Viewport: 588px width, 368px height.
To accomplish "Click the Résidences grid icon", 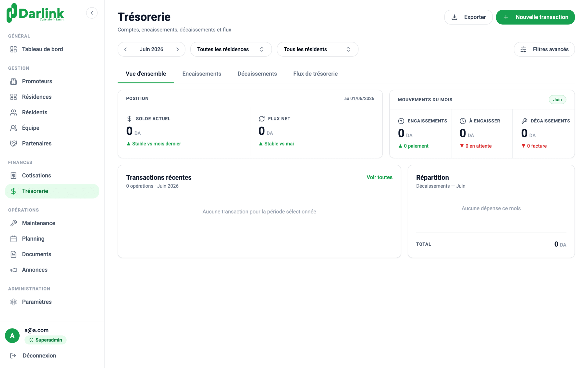I will 13,97.
